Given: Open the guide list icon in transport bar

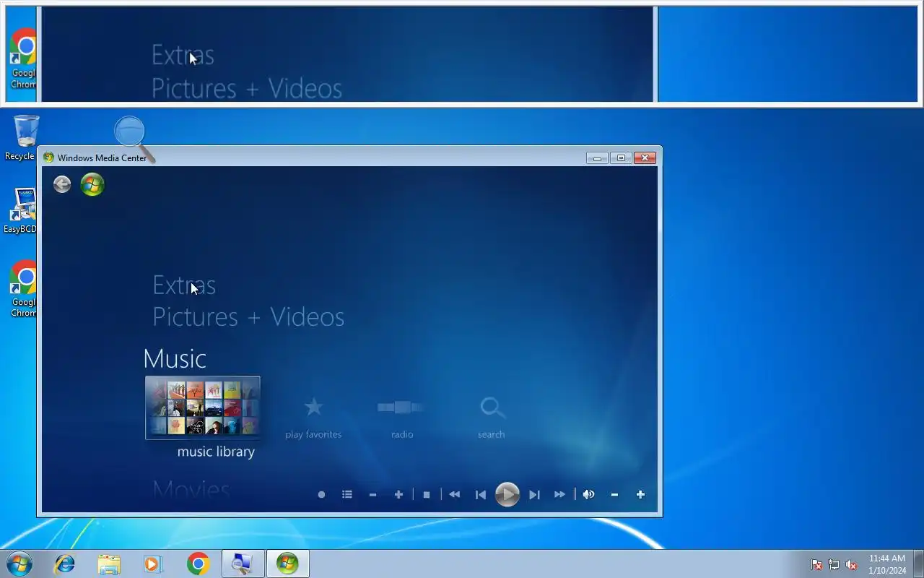Looking at the screenshot, I should tap(347, 495).
